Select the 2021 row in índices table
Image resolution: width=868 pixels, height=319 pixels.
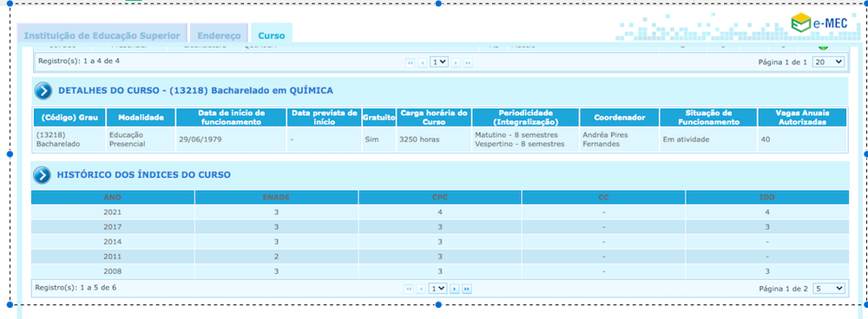pos(439,212)
